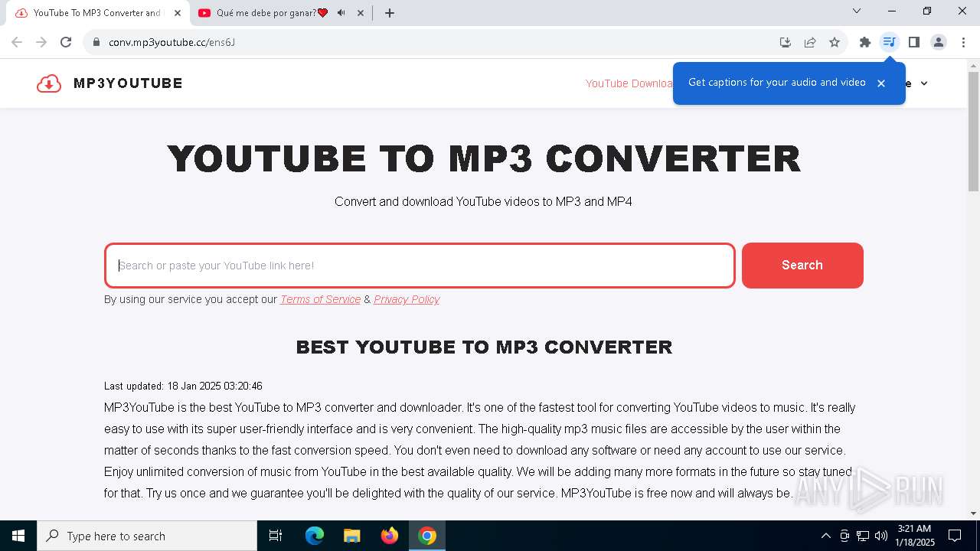The height and width of the screenshot is (551, 980).
Task: Click the MP3YOUTUBE site name text
Action: pyautogui.click(x=128, y=83)
